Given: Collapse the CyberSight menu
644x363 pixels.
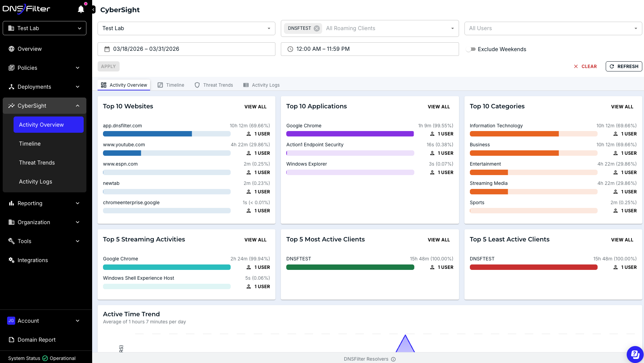Looking at the screenshot, I should (x=78, y=106).
